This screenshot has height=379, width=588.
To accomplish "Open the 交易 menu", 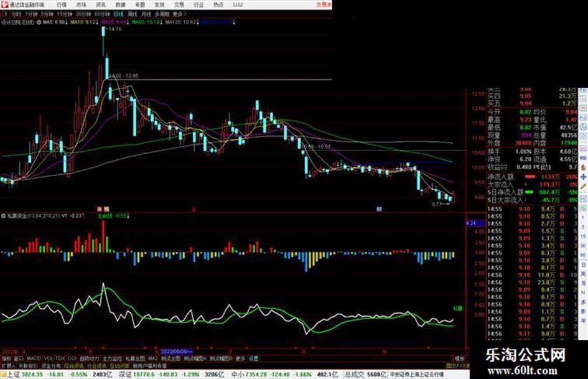I will point(179,4).
